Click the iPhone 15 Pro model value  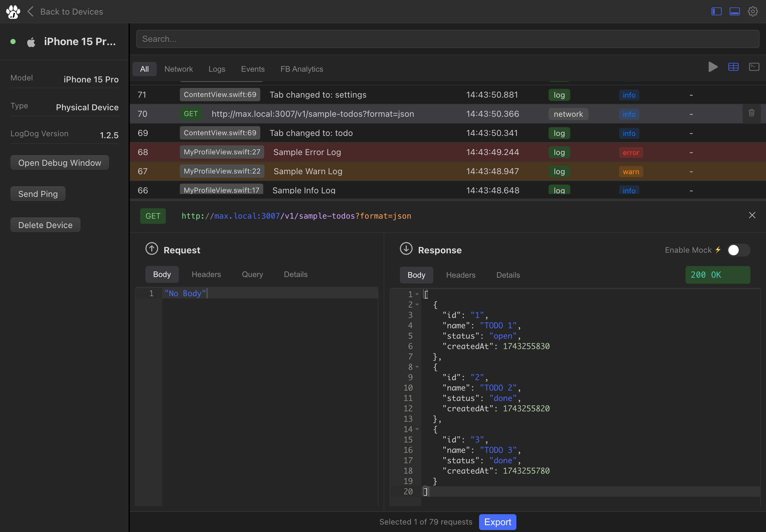(91, 80)
